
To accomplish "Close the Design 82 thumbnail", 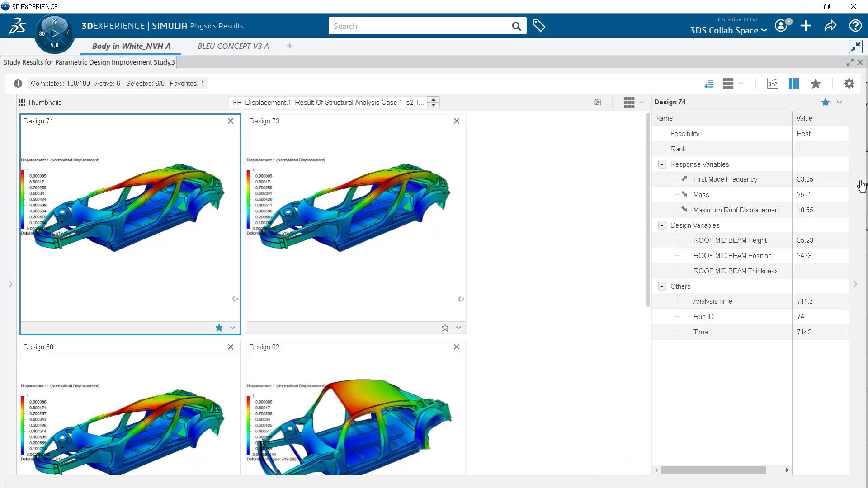I will pos(457,347).
